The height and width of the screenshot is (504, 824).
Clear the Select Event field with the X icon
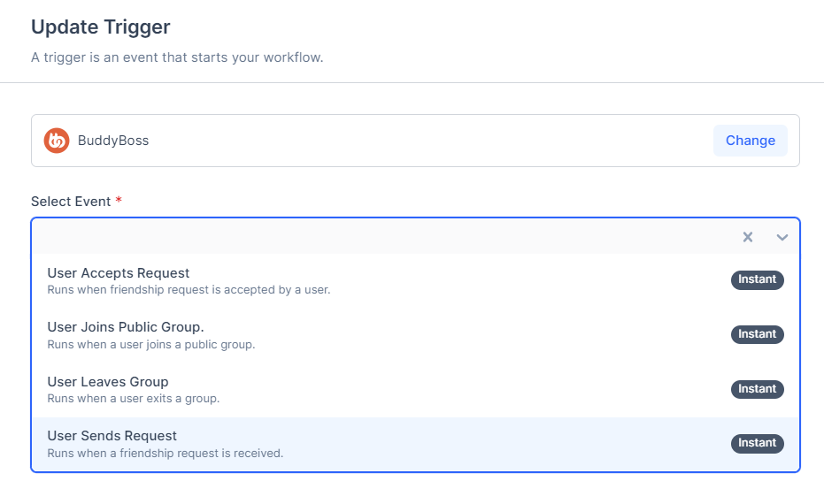pyautogui.click(x=748, y=237)
